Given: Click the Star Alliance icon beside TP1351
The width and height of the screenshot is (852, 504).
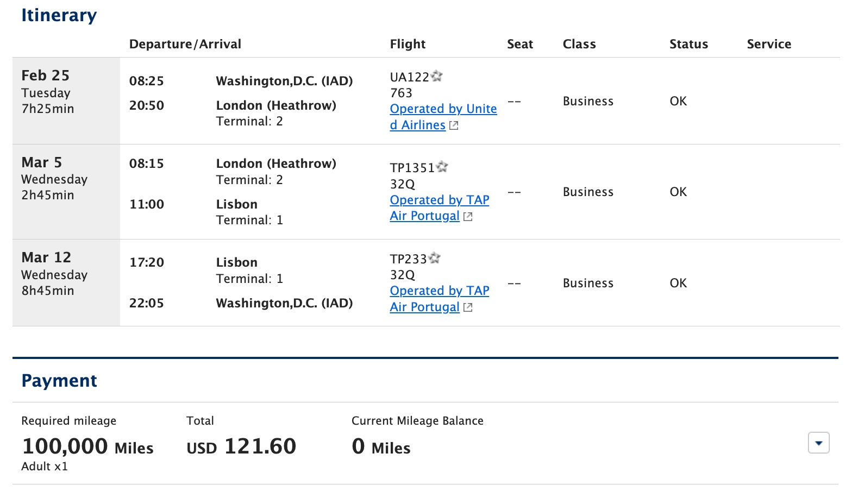Looking at the screenshot, I should coord(442,167).
